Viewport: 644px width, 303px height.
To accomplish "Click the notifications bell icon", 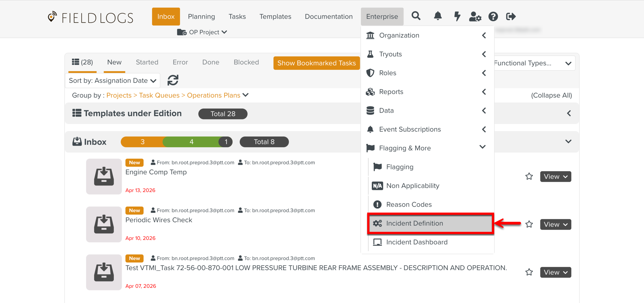I will coord(438,16).
